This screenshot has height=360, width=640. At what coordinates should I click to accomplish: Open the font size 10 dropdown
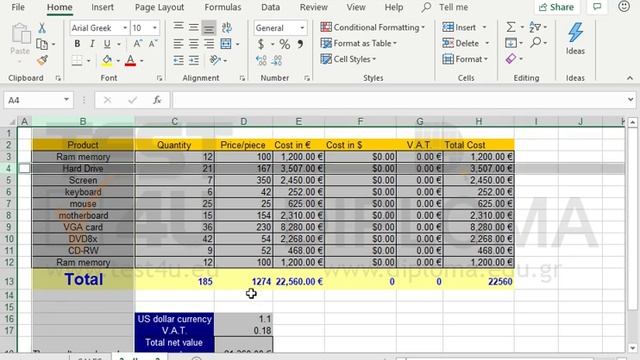(x=155, y=28)
